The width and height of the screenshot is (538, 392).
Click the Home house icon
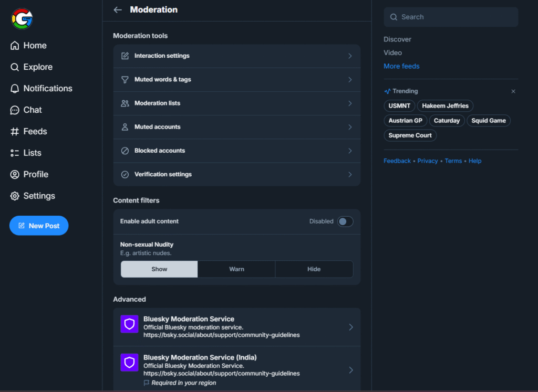(x=14, y=46)
